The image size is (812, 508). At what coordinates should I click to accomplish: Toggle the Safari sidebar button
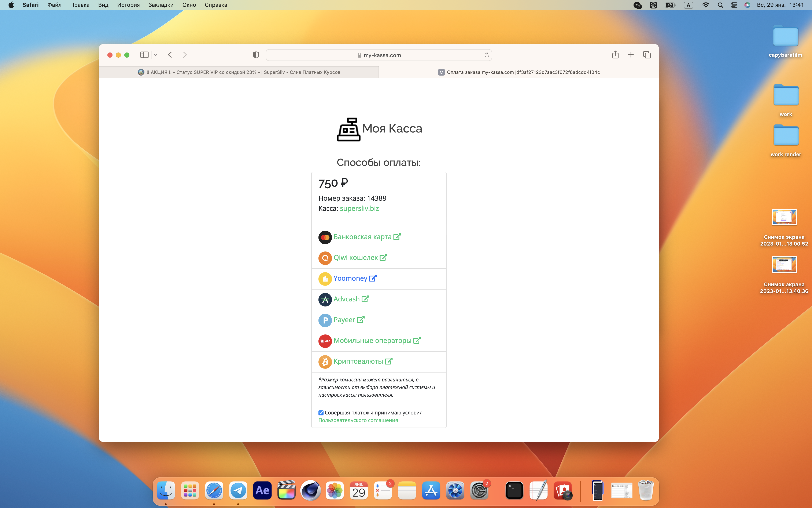click(x=144, y=55)
